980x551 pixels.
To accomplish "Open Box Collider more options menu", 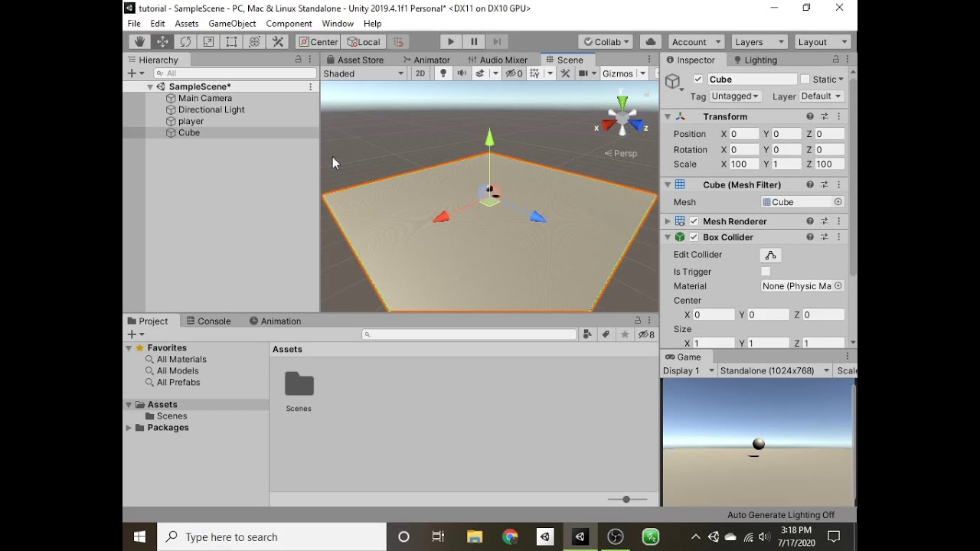I will click(838, 237).
